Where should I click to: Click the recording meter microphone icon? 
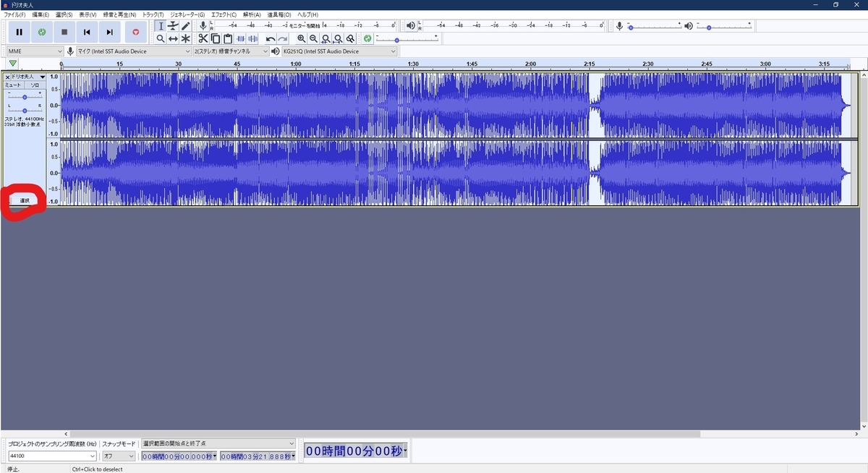[203, 25]
